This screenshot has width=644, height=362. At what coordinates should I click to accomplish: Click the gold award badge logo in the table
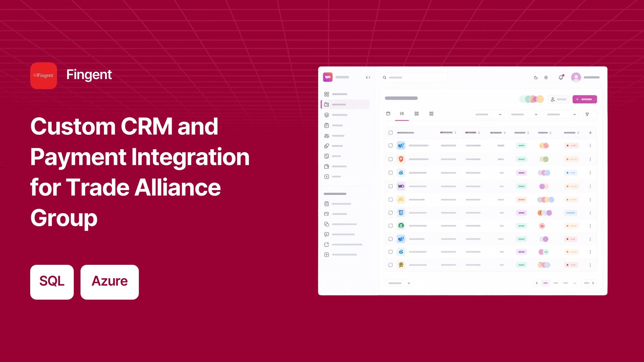[x=401, y=265]
